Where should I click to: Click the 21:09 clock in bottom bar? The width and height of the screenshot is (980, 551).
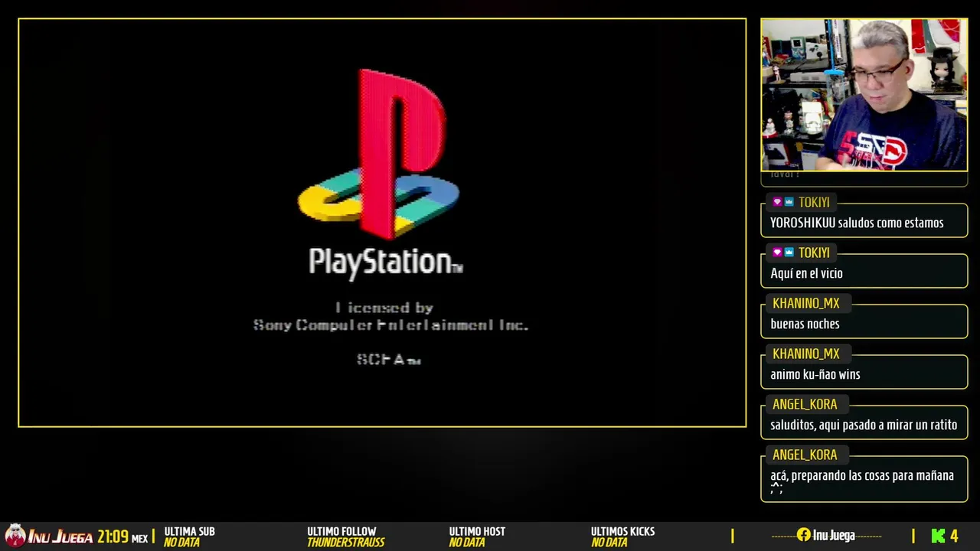(x=113, y=536)
